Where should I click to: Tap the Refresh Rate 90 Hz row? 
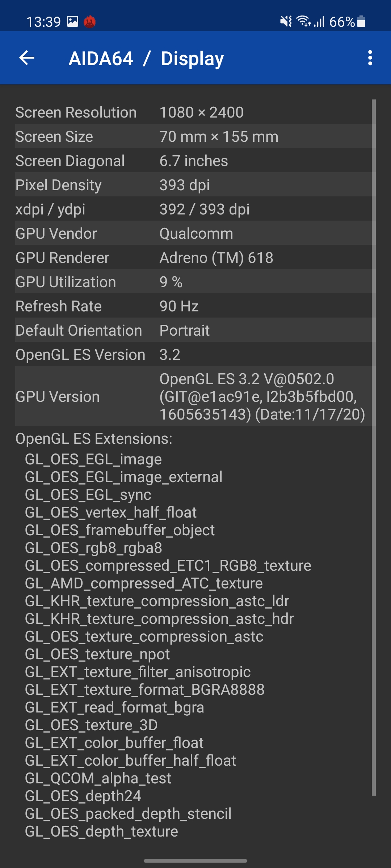[x=193, y=306]
